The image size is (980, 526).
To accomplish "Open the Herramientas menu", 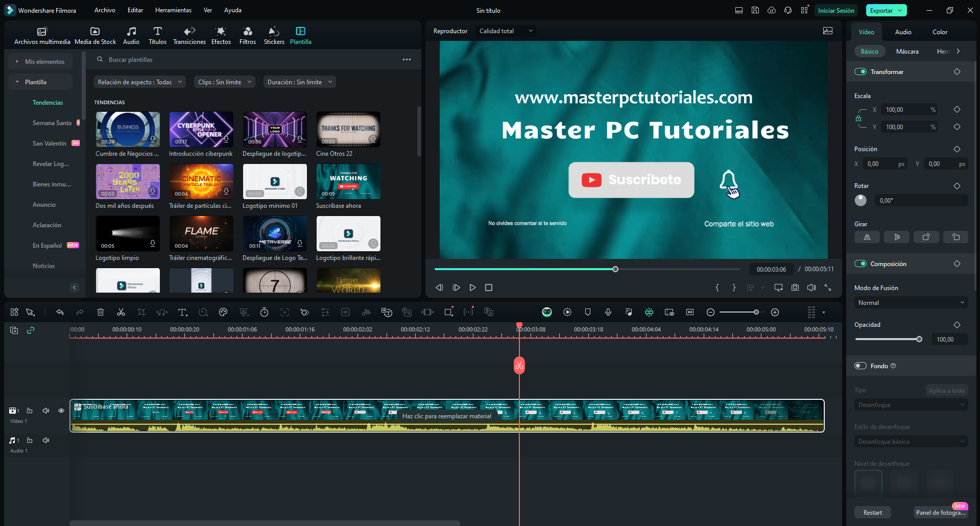I will pyautogui.click(x=173, y=10).
